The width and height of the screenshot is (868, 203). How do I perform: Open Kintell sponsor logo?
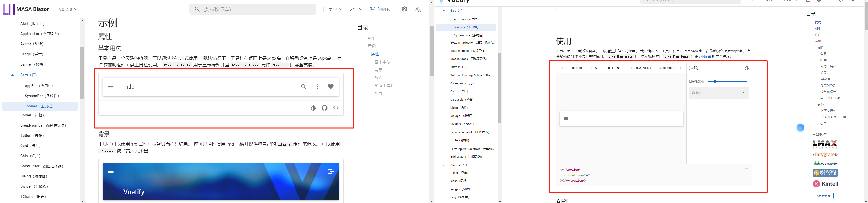[825, 184]
